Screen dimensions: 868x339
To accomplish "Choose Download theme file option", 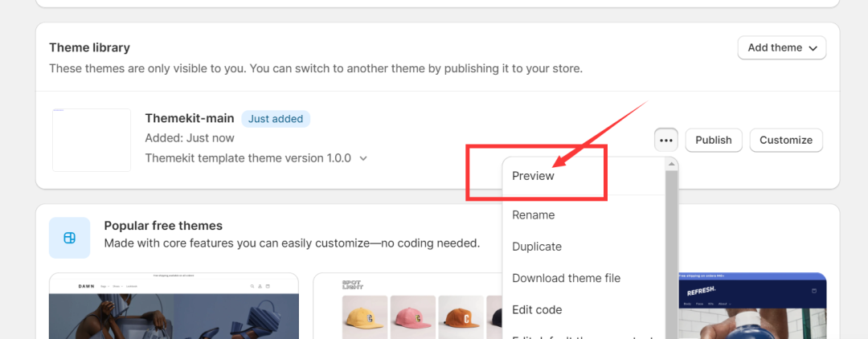I will [x=566, y=278].
